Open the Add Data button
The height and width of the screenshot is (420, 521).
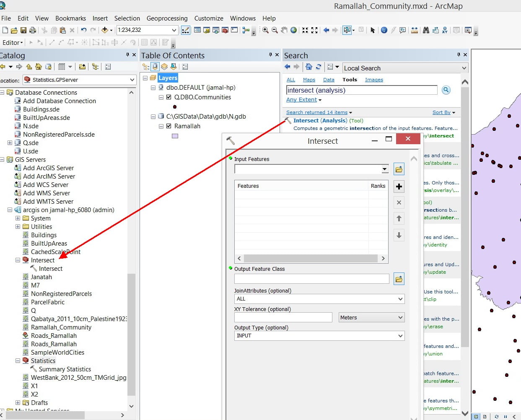pyautogui.click(x=105, y=30)
